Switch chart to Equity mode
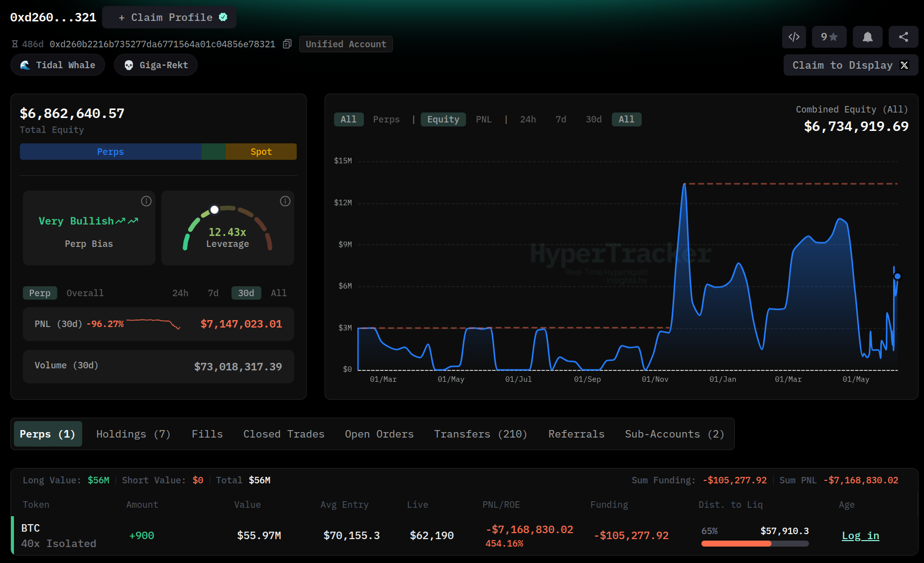This screenshot has height=563, width=924. (443, 119)
